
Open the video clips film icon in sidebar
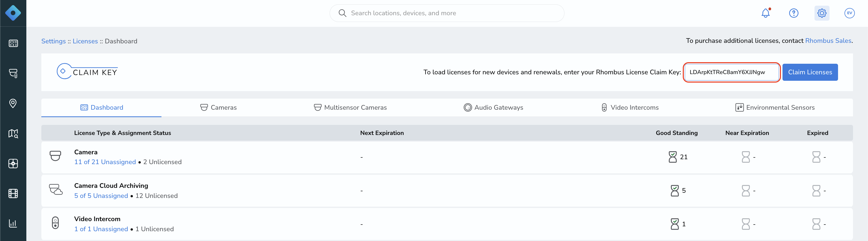pos(13,194)
